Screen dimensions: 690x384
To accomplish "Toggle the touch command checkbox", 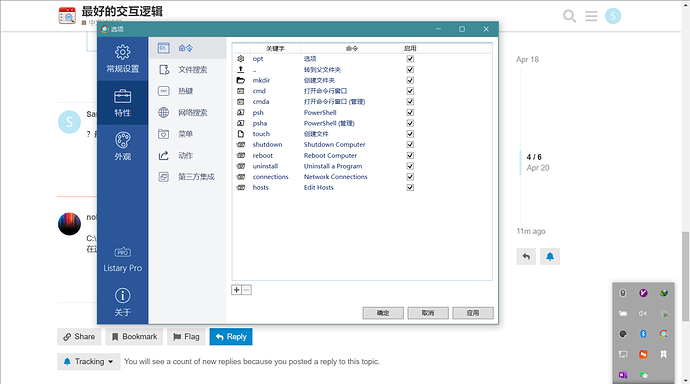I will point(410,134).
